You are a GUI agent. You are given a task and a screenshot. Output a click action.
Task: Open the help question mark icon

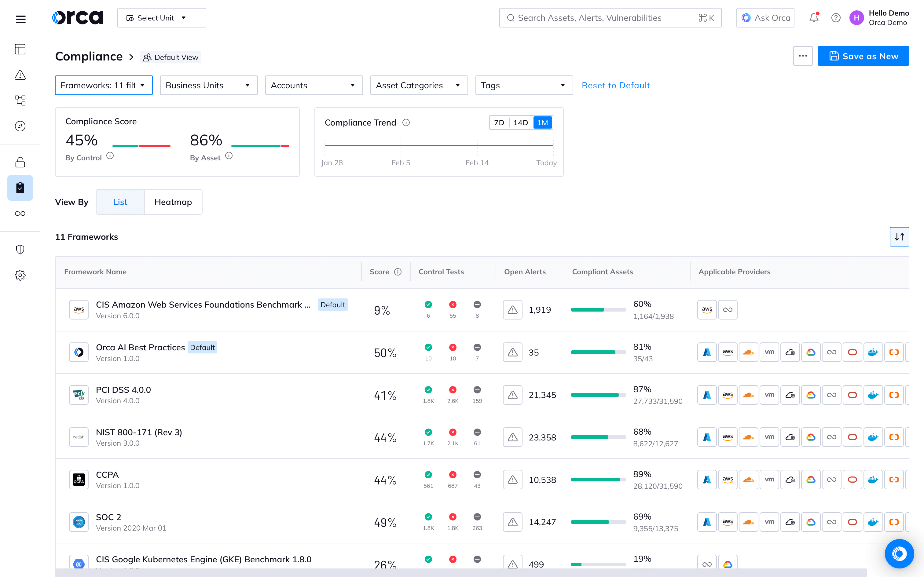coord(835,17)
